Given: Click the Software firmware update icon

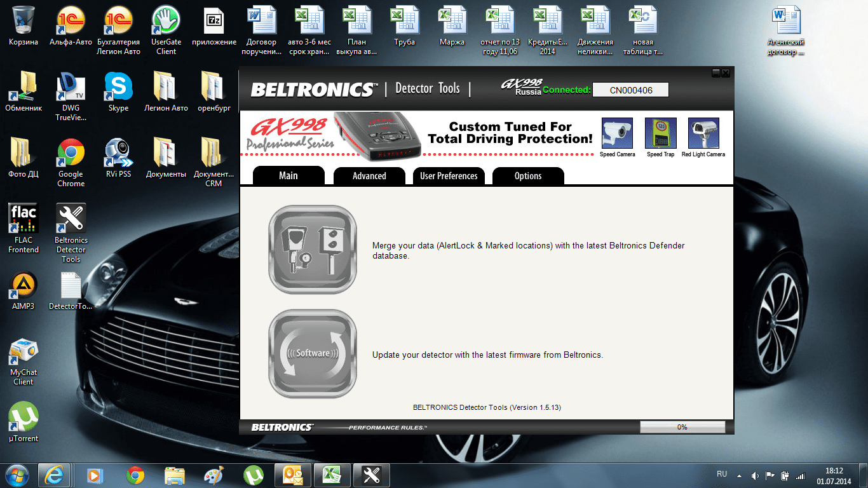Looking at the screenshot, I should [313, 354].
